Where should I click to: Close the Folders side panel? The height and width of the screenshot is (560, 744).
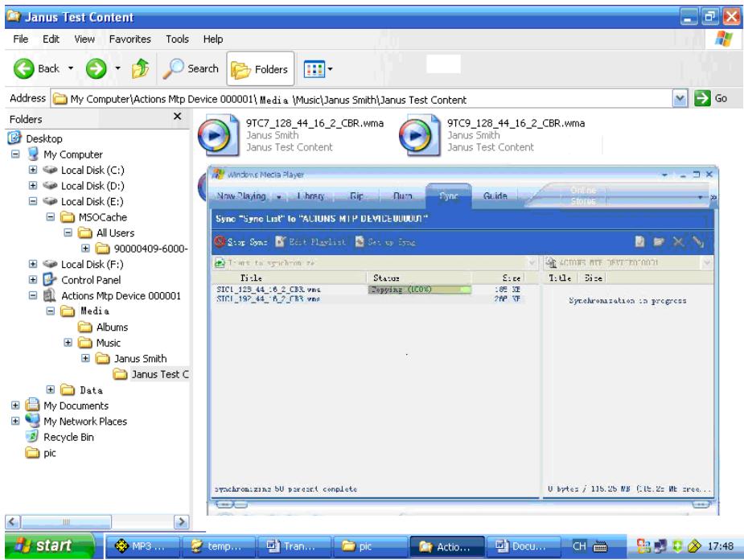point(178,117)
